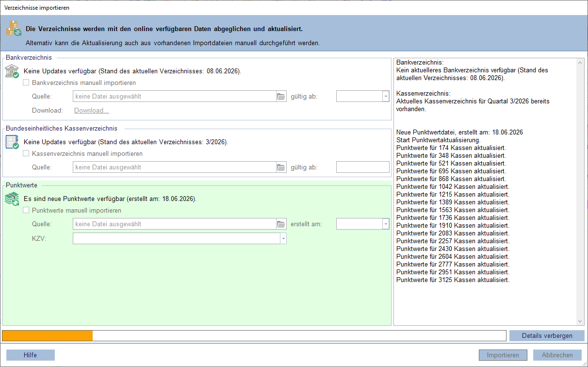The image size is (588, 367).
Task: Click the Punktwerte money stack icon
Action: click(x=12, y=199)
